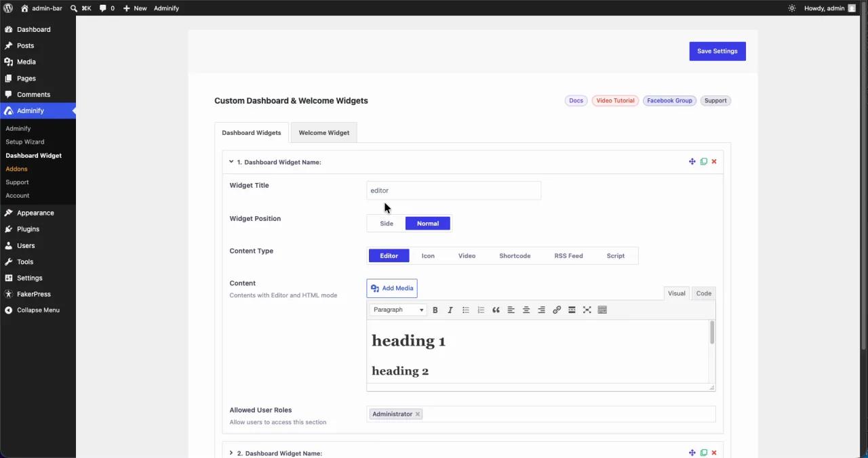
Task: Select Editor content type
Action: [x=389, y=255]
